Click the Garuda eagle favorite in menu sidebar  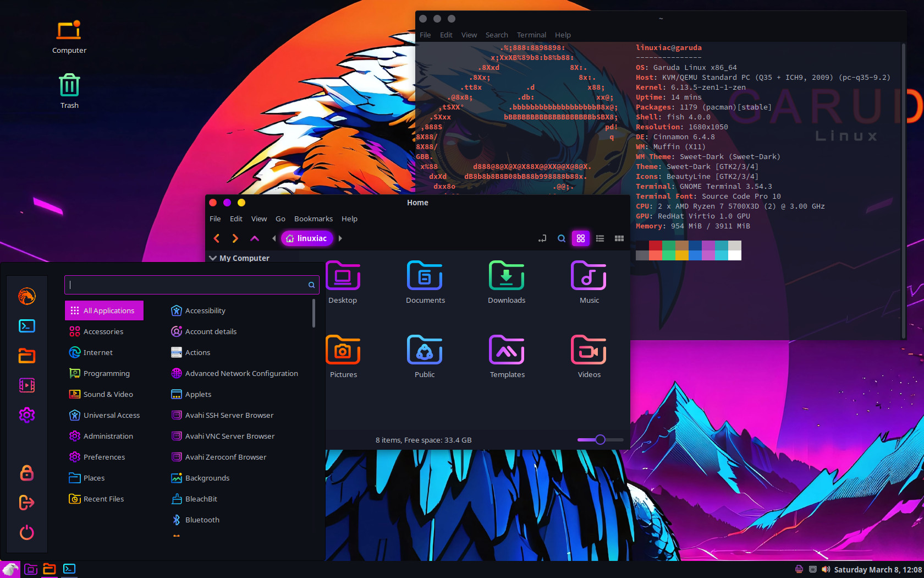pos(27,296)
